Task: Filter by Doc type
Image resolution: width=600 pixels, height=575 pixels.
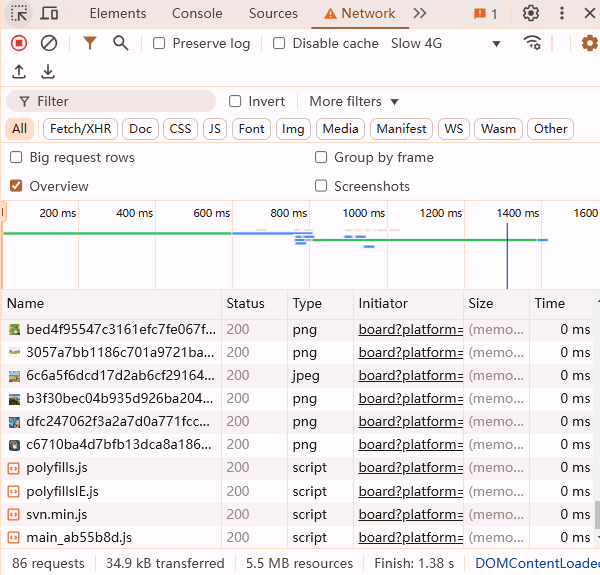Action: pos(140,129)
